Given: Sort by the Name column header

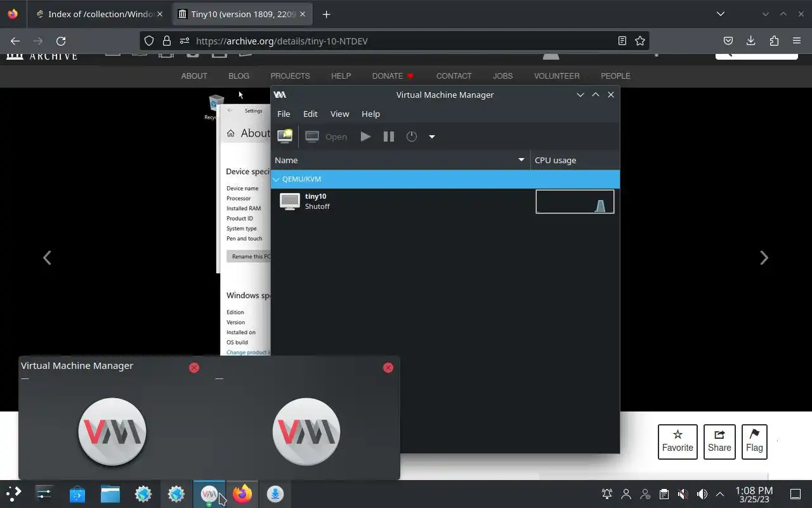Looking at the screenshot, I should 400,160.
